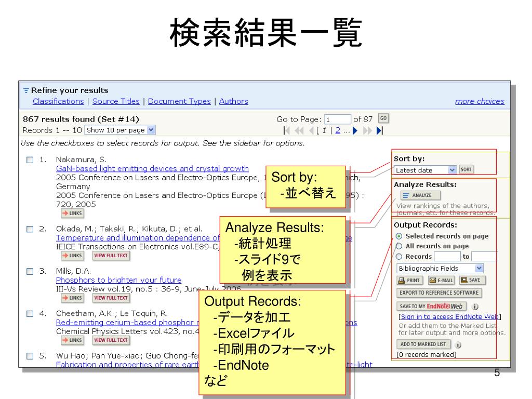The image size is (532, 399).
Task: Open page 2 of results
Action: 338,130
